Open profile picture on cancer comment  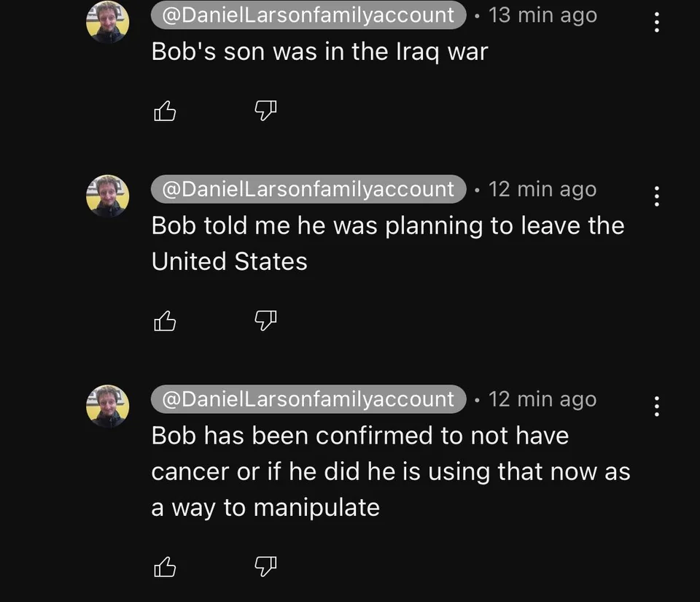tap(108, 406)
